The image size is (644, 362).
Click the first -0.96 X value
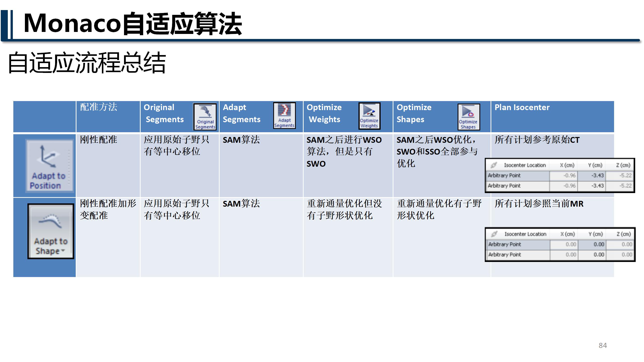point(570,175)
